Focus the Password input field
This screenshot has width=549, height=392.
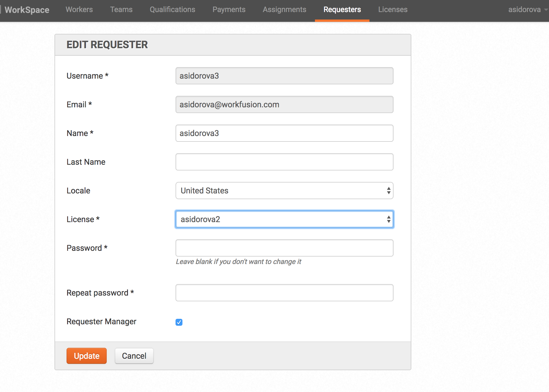tap(284, 248)
